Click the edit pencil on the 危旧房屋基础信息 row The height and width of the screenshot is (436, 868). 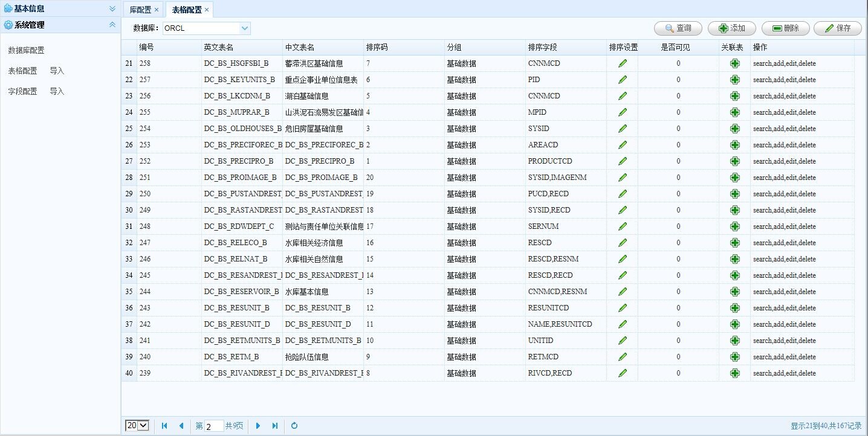point(623,128)
